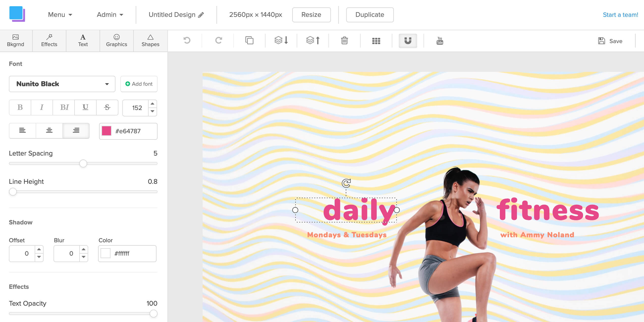Toggle underline formatting
This screenshot has width=644, height=322.
[85, 107]
